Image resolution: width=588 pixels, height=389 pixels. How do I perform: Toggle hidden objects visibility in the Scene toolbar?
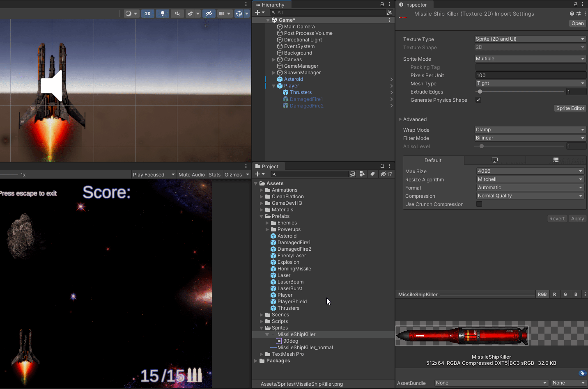coord(209,14)
